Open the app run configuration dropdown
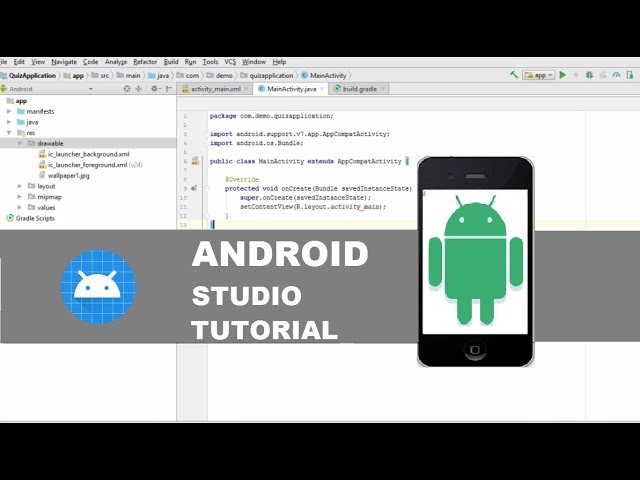This screenshot has width=640, height=480. coord(538,75)
